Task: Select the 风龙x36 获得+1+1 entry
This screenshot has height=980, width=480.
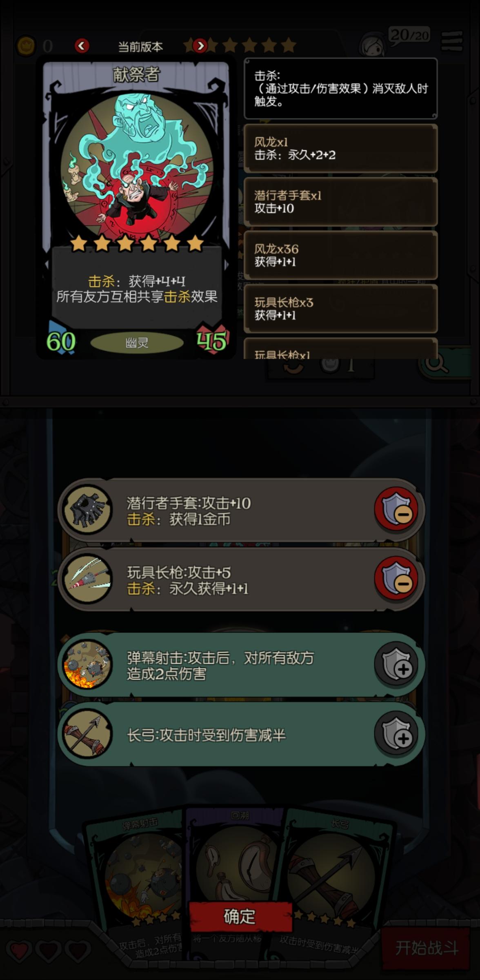Action: click(x=340, y=255)
